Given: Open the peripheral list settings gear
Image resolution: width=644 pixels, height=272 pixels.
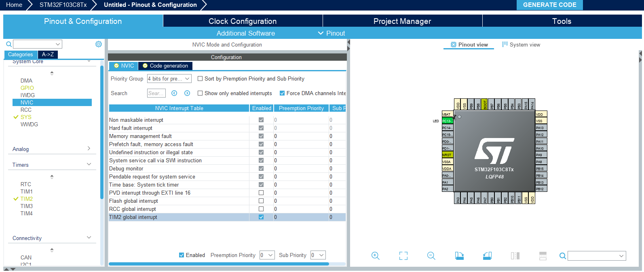Looking at the screenshot, I should point(98,44).
